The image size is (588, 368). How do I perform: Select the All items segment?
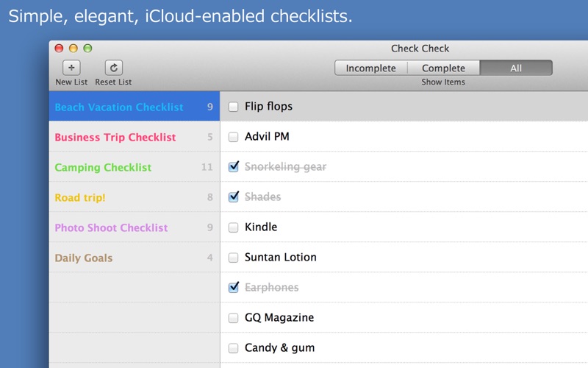coord(516,68)
